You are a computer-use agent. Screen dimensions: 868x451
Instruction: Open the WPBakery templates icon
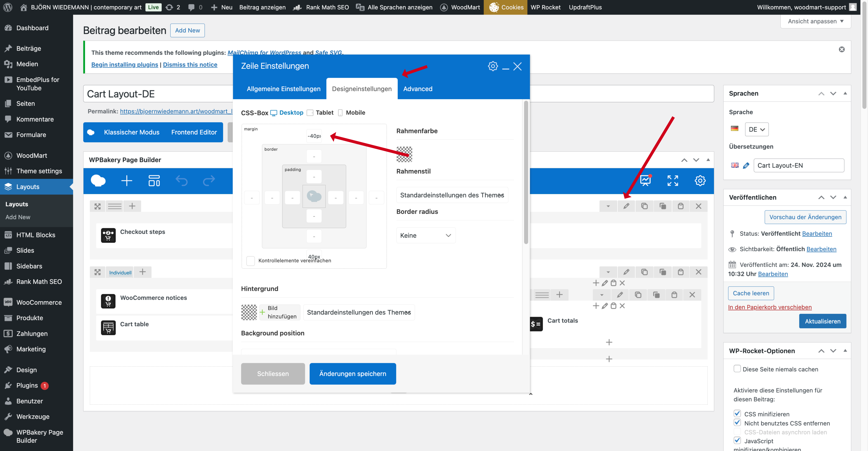click(154, 181)
